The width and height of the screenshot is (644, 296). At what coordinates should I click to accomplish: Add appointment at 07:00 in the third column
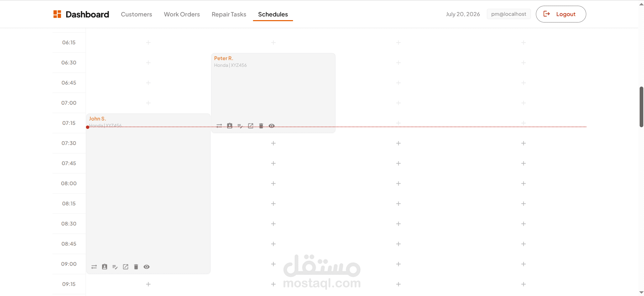pos(399,103)
